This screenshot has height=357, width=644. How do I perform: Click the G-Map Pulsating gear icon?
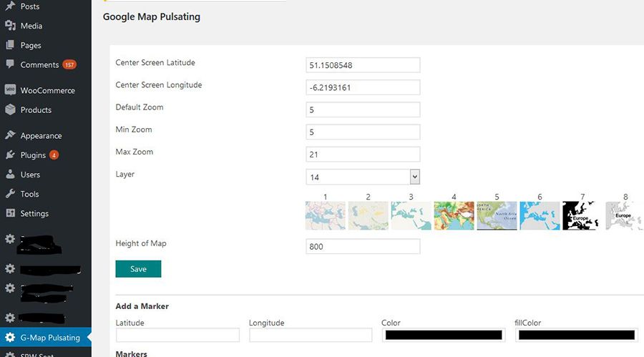(10, 338)
